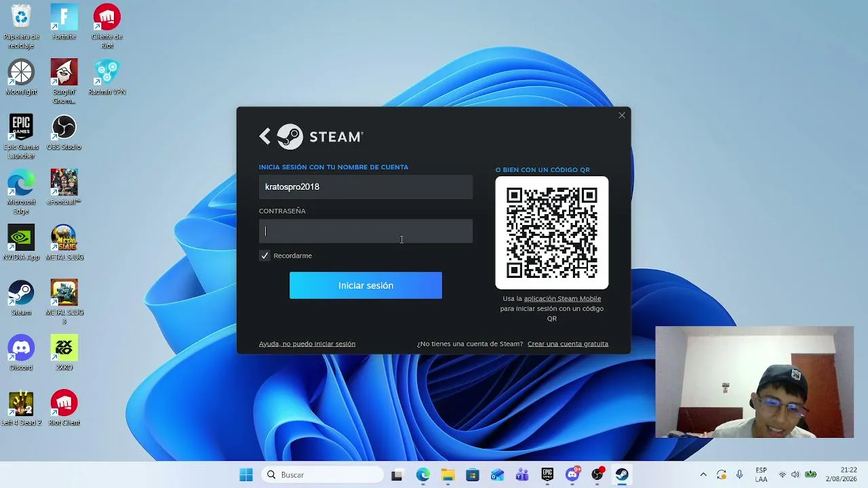Uncheck the Recordarme checkbox

click(264, 256)
